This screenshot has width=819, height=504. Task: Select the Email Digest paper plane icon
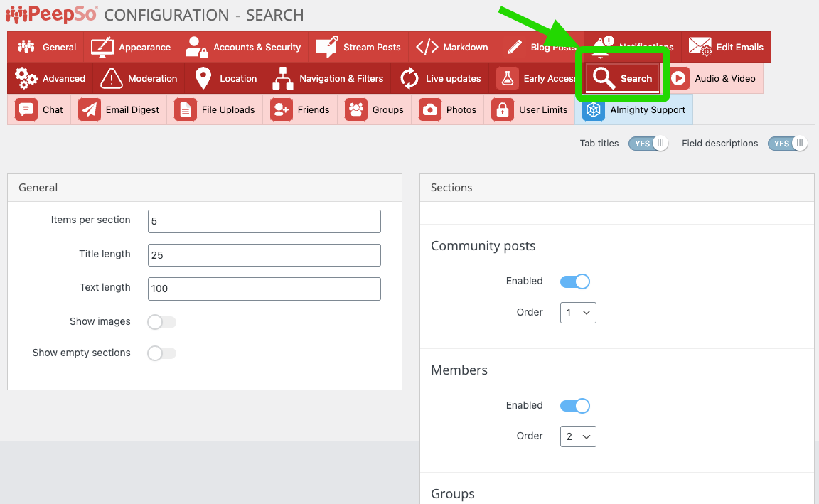[90, 109]
